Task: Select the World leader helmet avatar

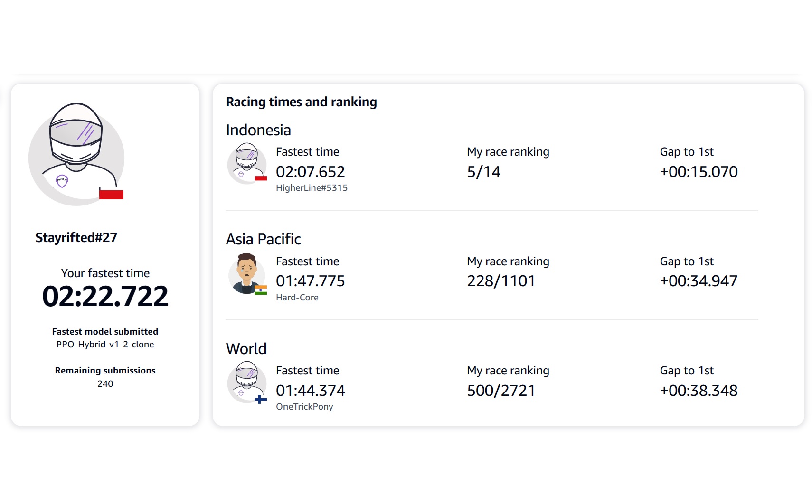Action: (246, 382)
